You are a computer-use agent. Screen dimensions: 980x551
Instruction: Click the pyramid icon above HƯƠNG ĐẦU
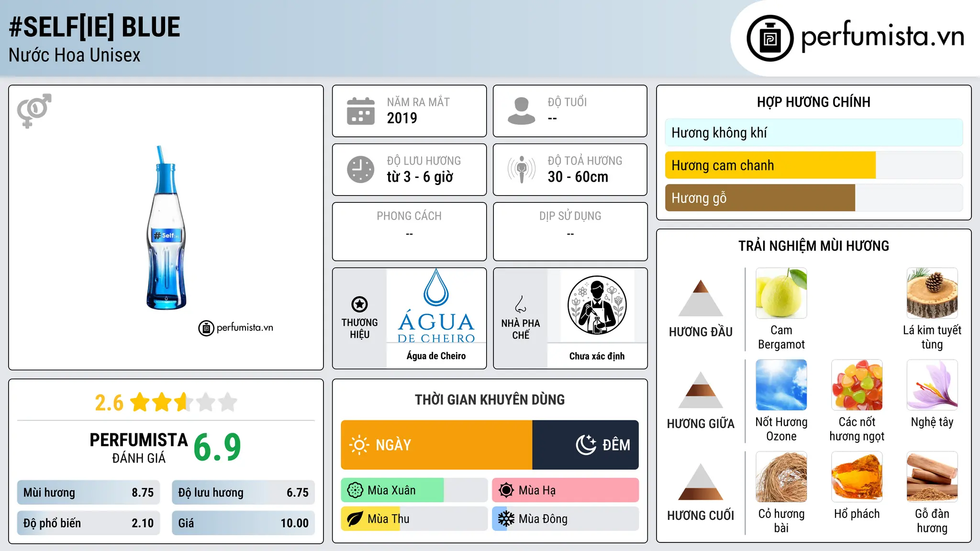click(701, 298)
